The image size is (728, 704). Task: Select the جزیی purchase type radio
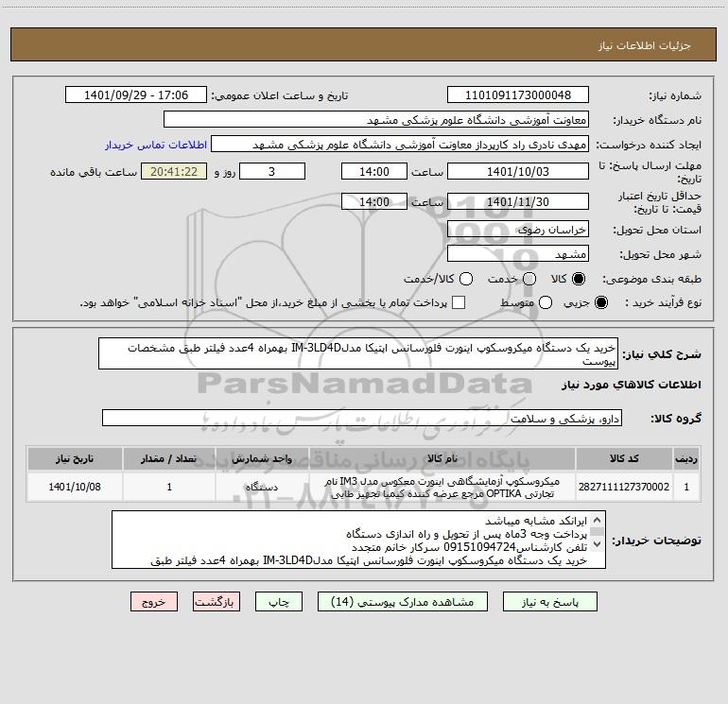[600, 303]
